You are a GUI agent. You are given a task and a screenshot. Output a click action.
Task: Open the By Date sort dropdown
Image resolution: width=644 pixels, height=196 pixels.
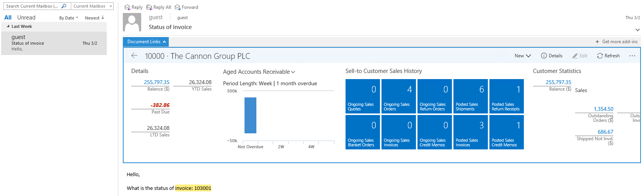point(68,18)
